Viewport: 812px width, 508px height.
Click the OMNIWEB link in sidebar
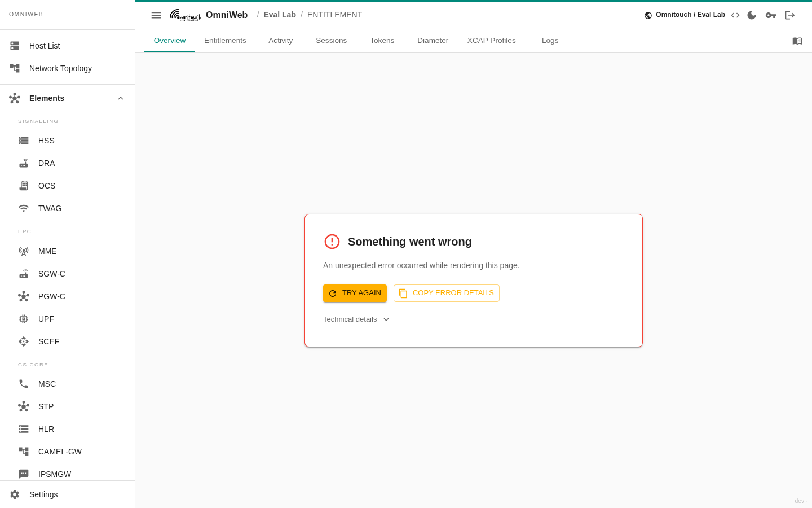[26, 15]
